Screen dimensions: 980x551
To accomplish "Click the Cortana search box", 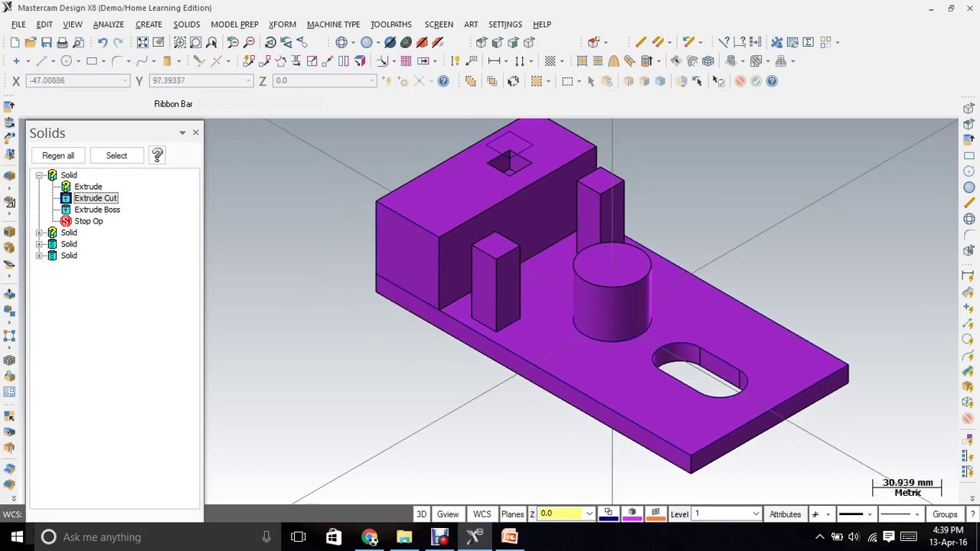I will pyautogui.click(x=157, y=536).
